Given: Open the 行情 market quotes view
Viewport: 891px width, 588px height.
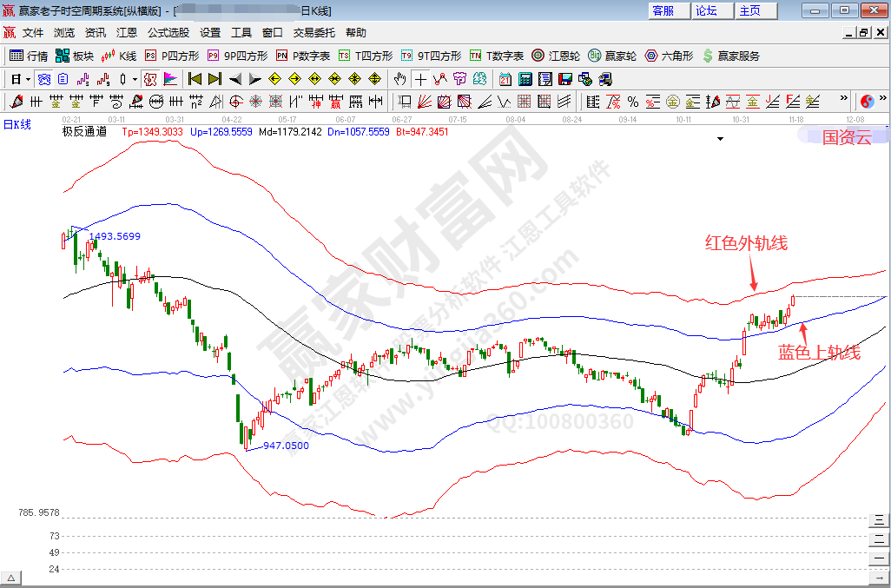Looking at the screenshot, I should pyautogui.click(x=28, y=56).
